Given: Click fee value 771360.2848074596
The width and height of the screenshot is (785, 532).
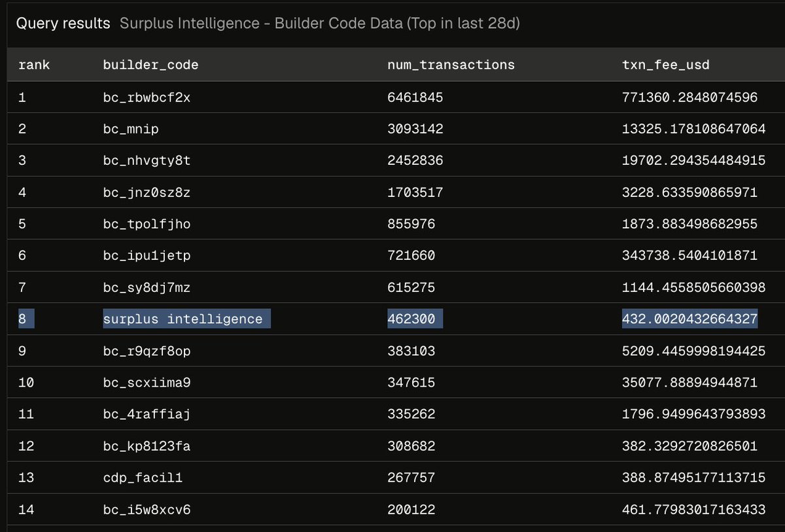Looking at the screenshot, I should [x=689, y=98].
